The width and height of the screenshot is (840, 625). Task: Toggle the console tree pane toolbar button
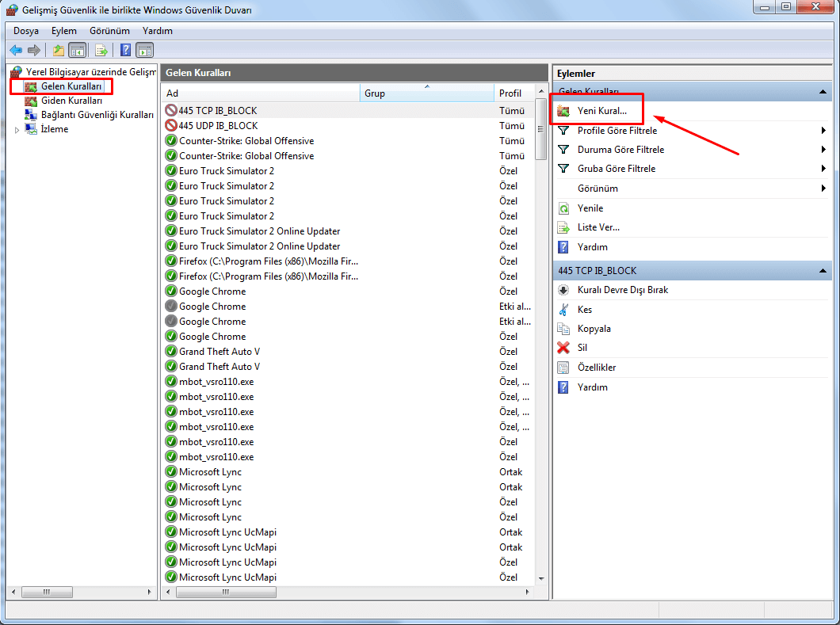coord(78,50)
